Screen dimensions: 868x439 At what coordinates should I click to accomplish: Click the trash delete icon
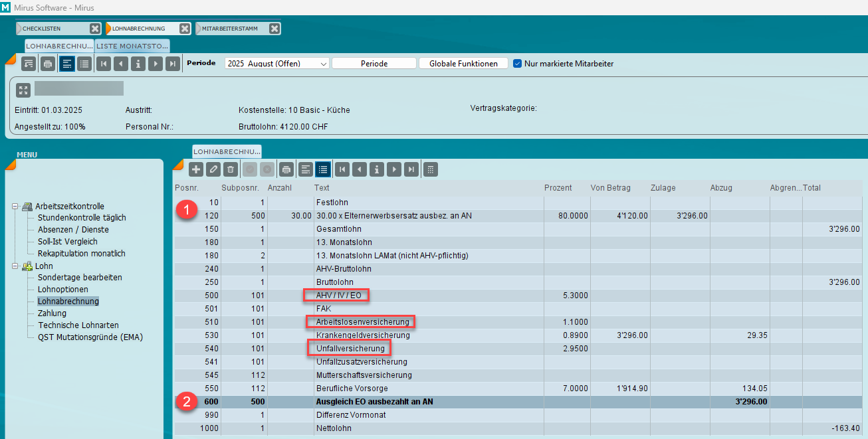(x=230, y=169)
